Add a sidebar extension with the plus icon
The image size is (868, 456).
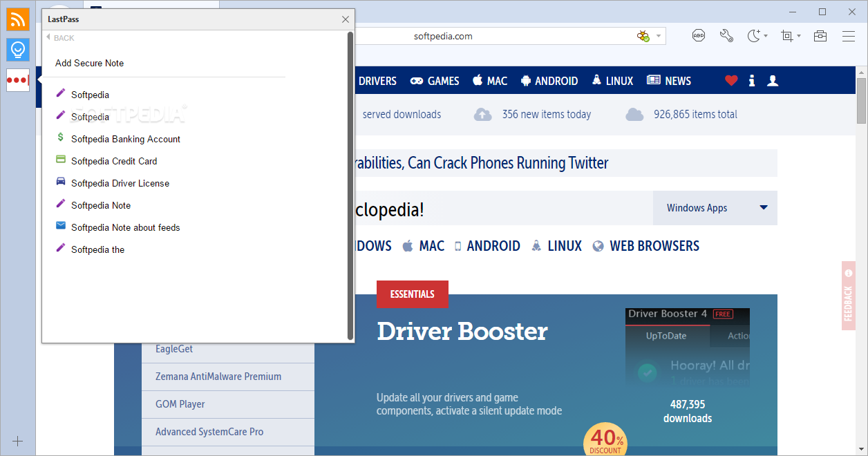(18, 441)
